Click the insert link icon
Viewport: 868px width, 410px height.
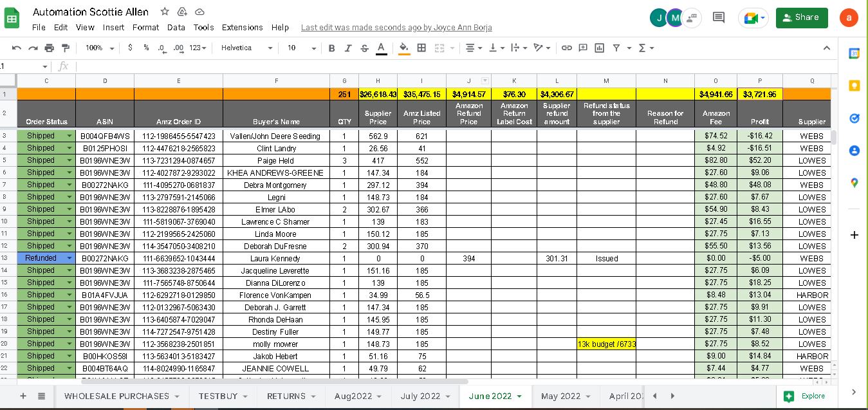[x=567, y=48]
